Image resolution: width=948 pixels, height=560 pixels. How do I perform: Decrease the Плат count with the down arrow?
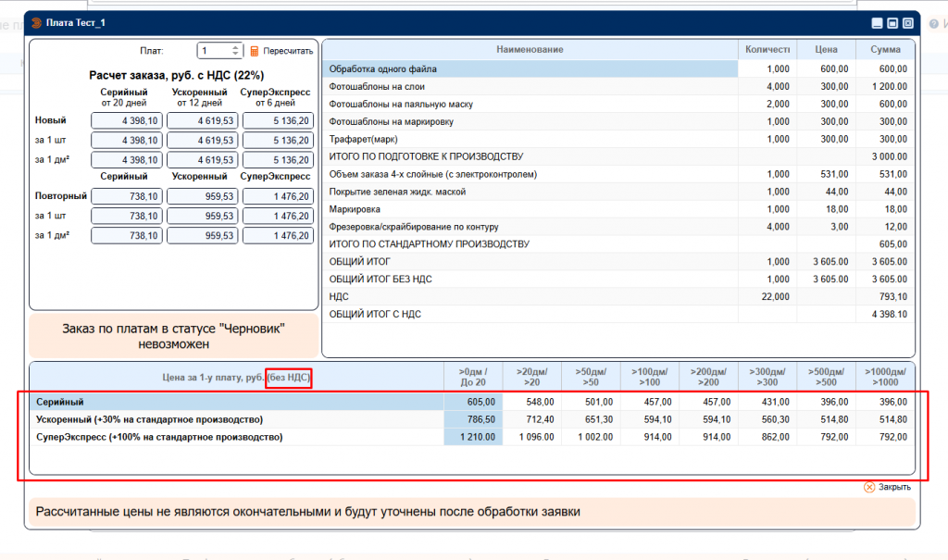click(x=235, y=56)
